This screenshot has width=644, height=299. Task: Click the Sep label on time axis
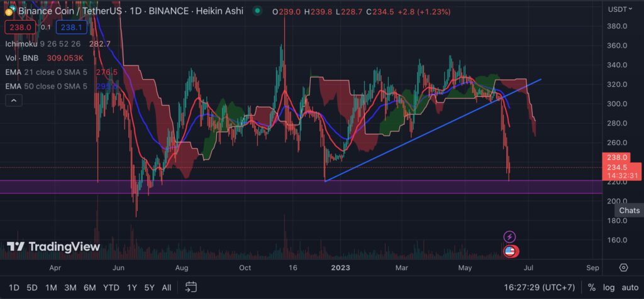pos(592,268)
